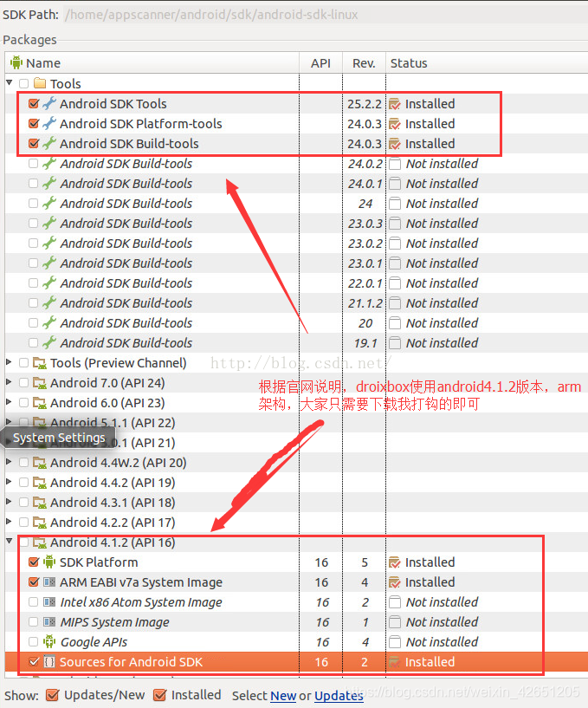This screenshot has width=588, height=708.
Task: Click the wrench icon of Build-tools 23.0.3
Action: (49, 223)
